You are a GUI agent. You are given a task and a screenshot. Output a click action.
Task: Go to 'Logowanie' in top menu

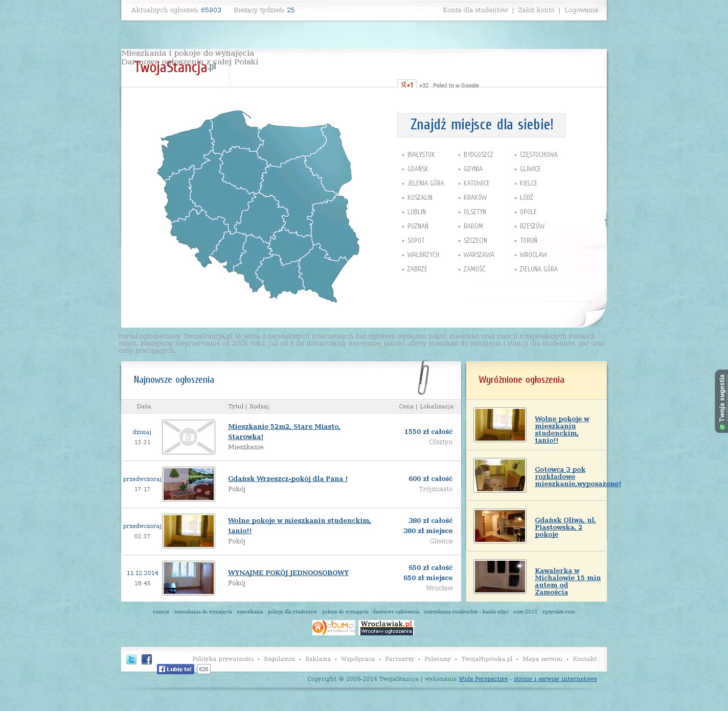click(581, 10)
